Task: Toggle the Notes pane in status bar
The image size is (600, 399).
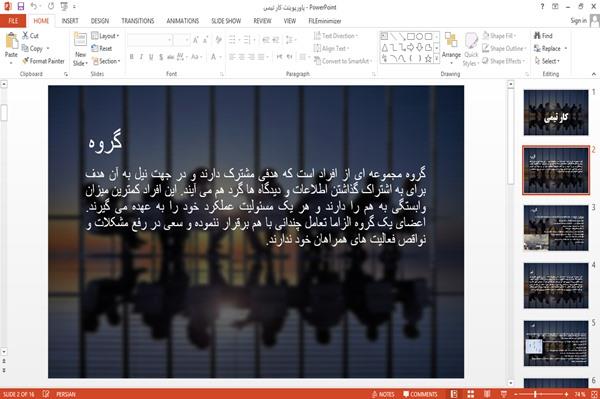Action: tap(383, 394)
